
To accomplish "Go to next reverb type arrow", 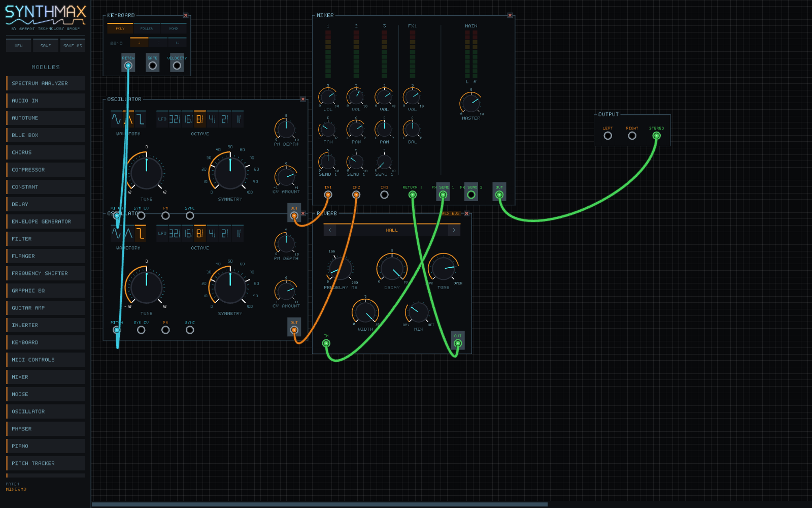I will [454, 230].
